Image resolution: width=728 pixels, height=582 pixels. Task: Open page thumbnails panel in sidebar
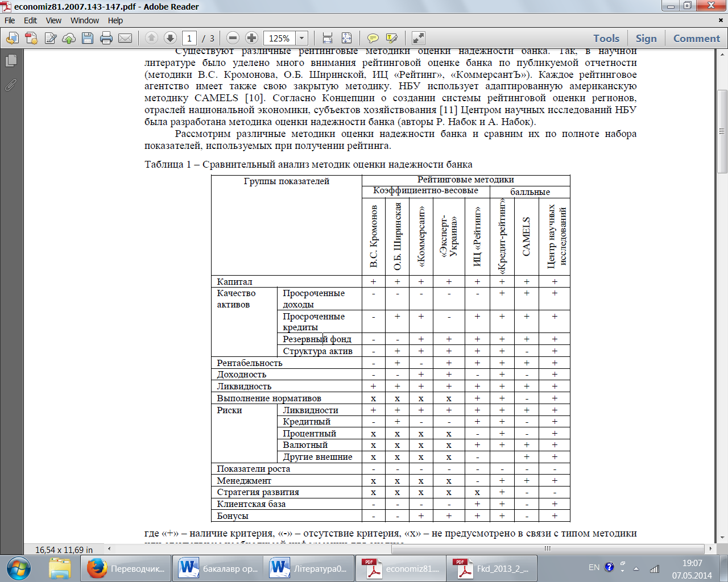click(x=11, y=60)
